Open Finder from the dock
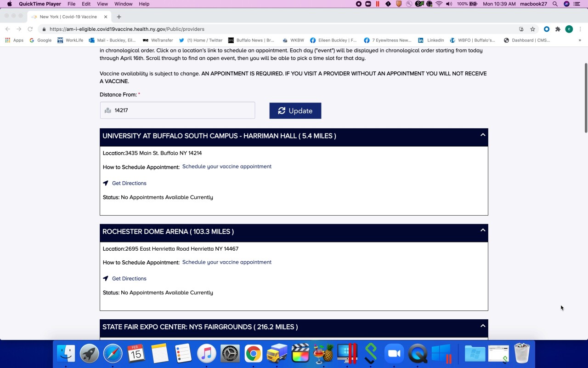This screenshot has width=588, height=368. point(66,354)
